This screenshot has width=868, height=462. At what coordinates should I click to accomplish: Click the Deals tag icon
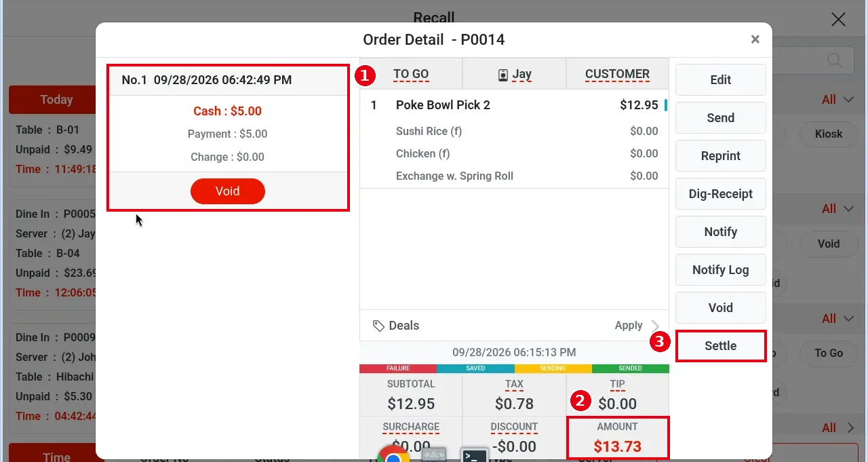(379, 326)
